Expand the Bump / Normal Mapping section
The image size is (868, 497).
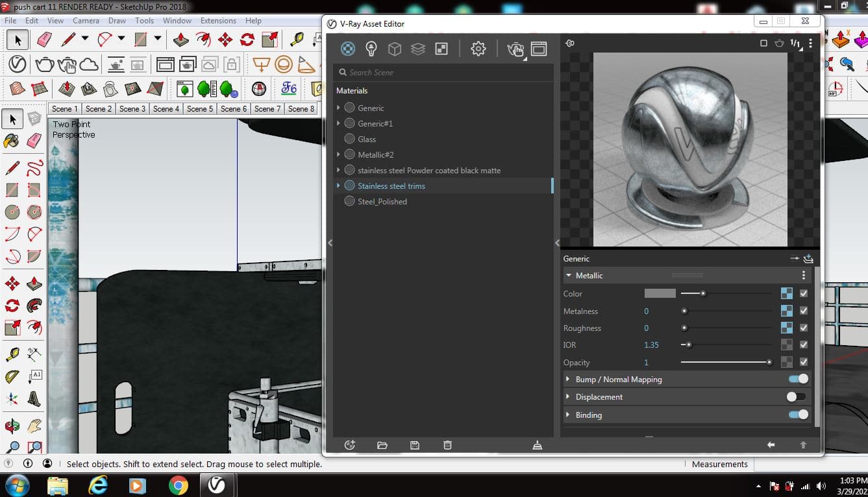click(x=568, y=379)
